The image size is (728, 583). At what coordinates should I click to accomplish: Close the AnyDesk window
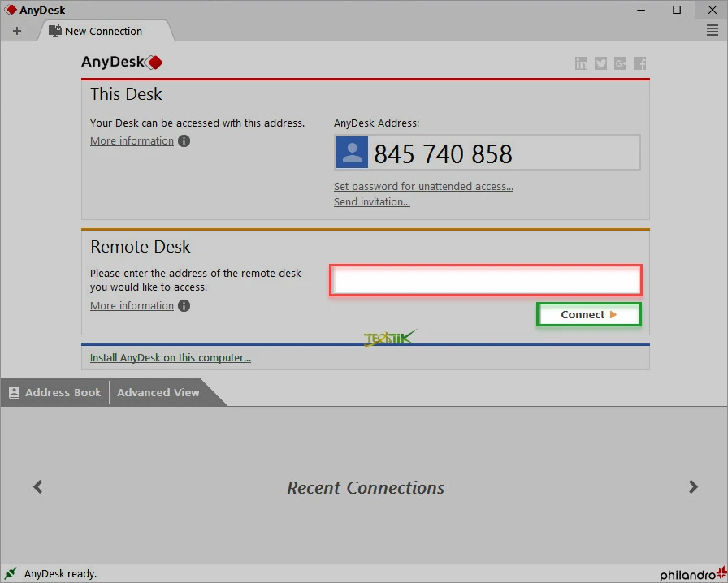[x=713, y=10]
